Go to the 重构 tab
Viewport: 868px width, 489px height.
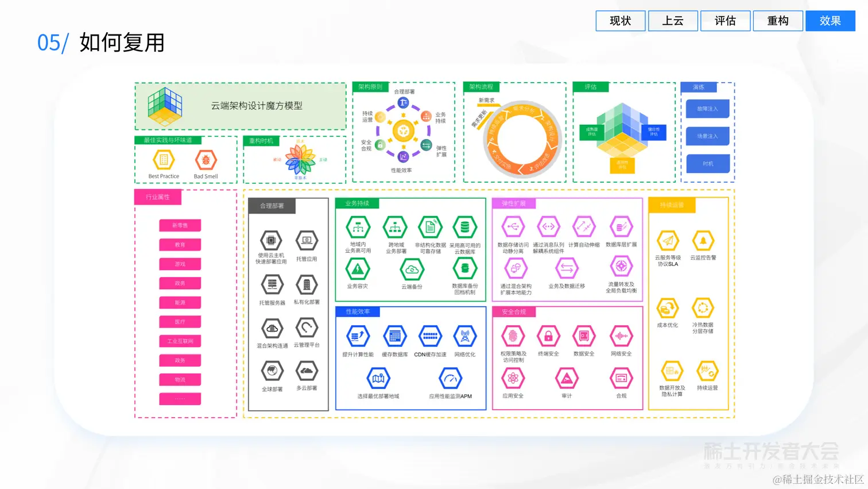[778, 21]
